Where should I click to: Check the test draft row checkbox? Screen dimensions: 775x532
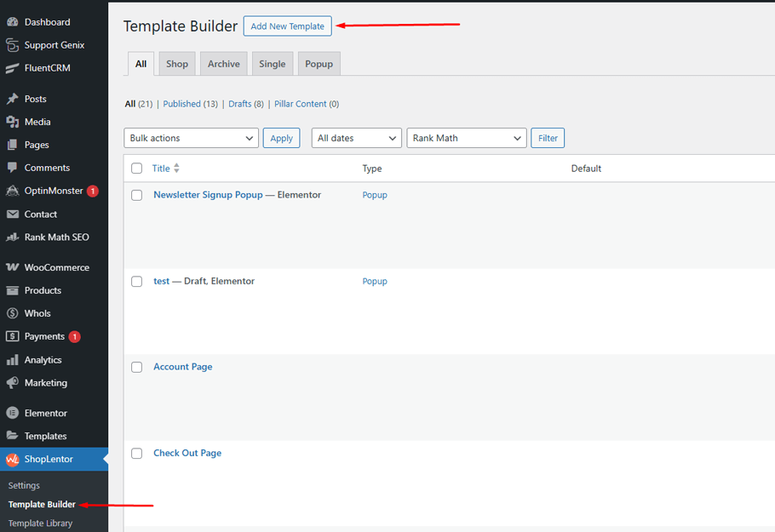137,282
